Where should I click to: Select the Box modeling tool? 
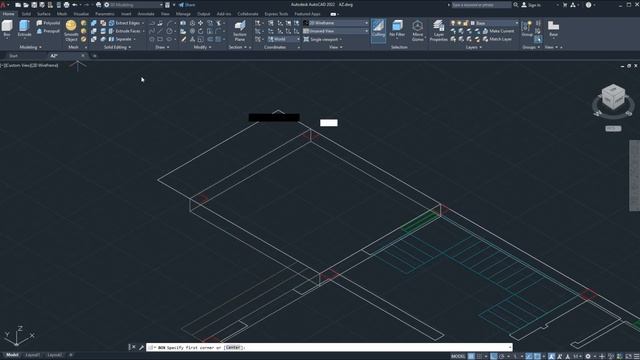[7, 29]
